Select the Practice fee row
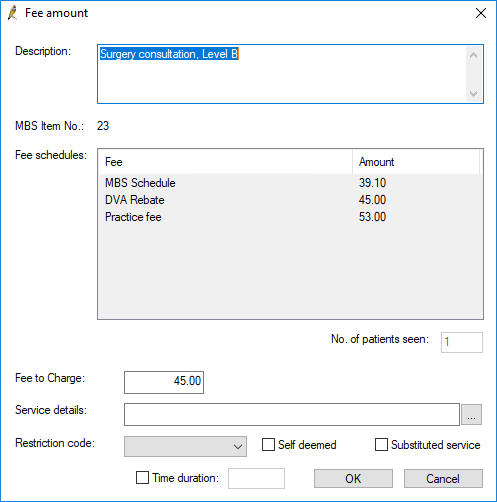 tap(290, 217)
